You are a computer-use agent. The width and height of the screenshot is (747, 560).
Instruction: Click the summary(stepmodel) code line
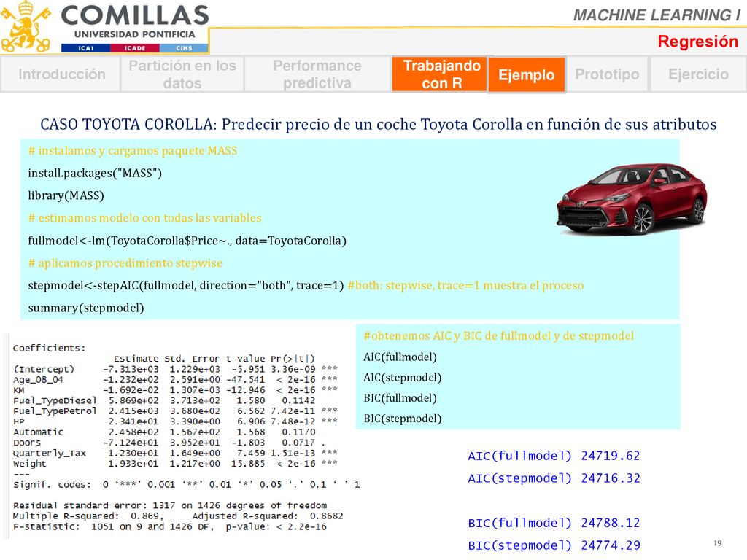pos(86,308)
